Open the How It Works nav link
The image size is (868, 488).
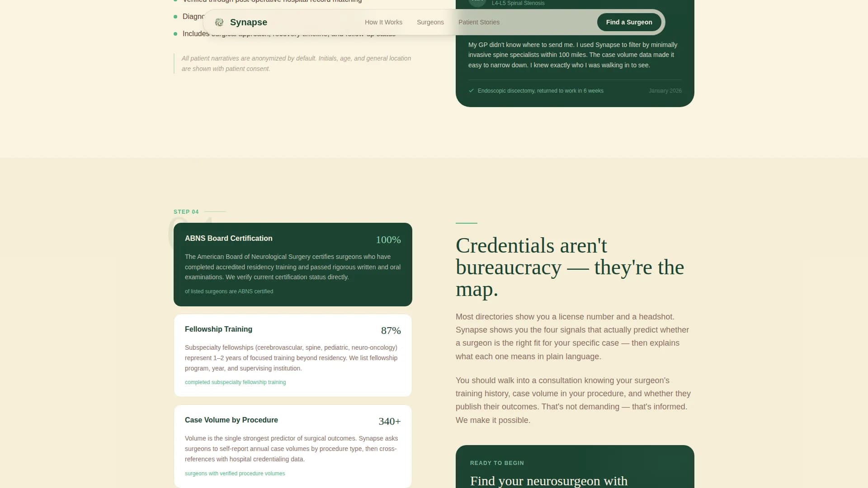pos(383,22)
